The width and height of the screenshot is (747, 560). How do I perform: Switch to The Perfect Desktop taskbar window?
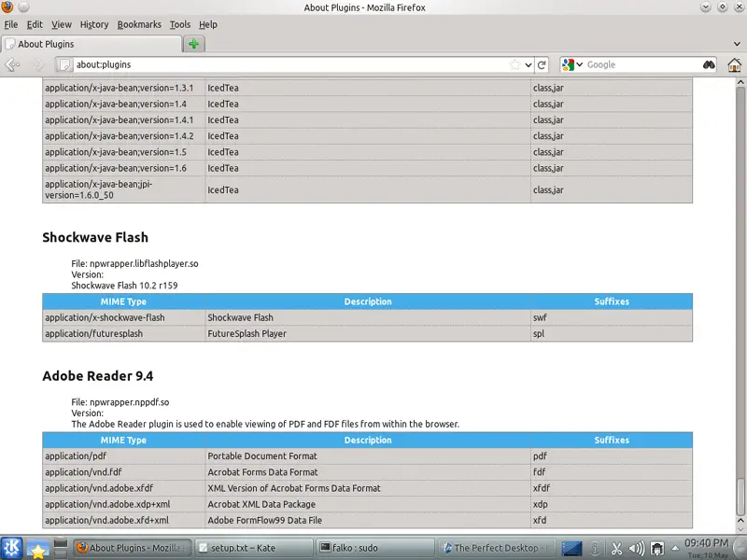point(496,548)
